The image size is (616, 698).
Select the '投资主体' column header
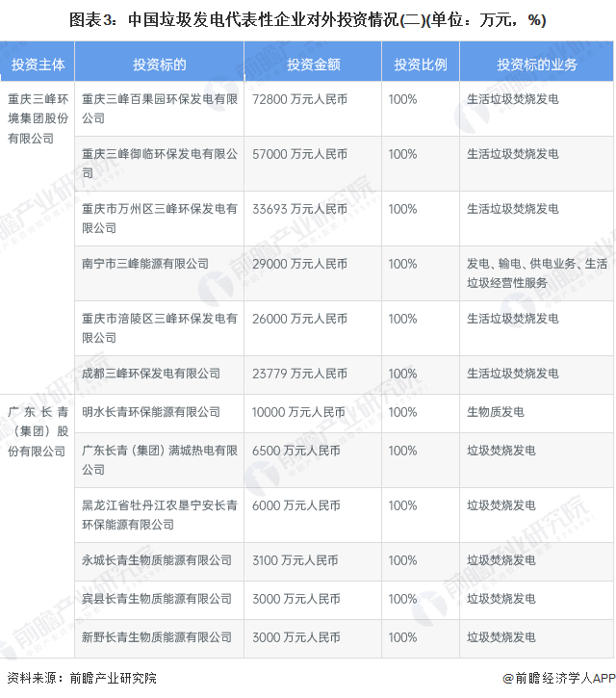pyautogui.click(x=38, y=65)
